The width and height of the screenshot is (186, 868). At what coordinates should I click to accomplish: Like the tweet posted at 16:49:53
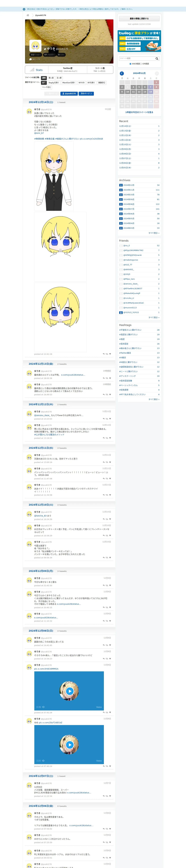click(110, 395)
